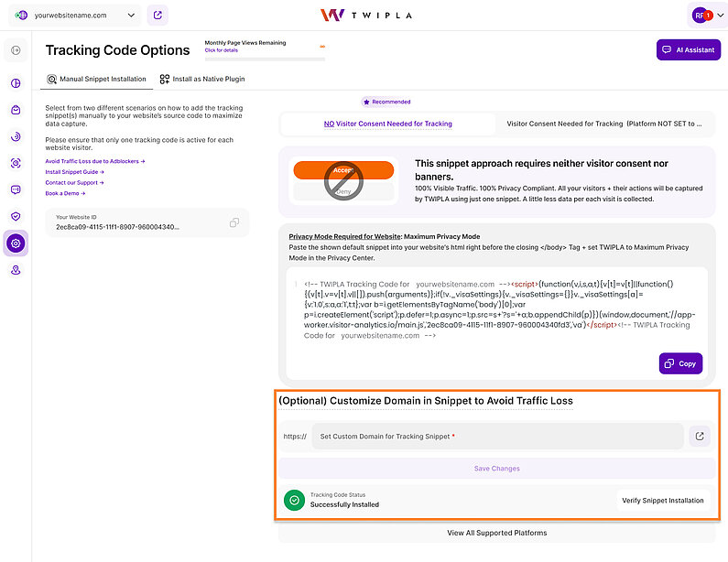
Task: Click the Your Website ID field
Action: 147,222
